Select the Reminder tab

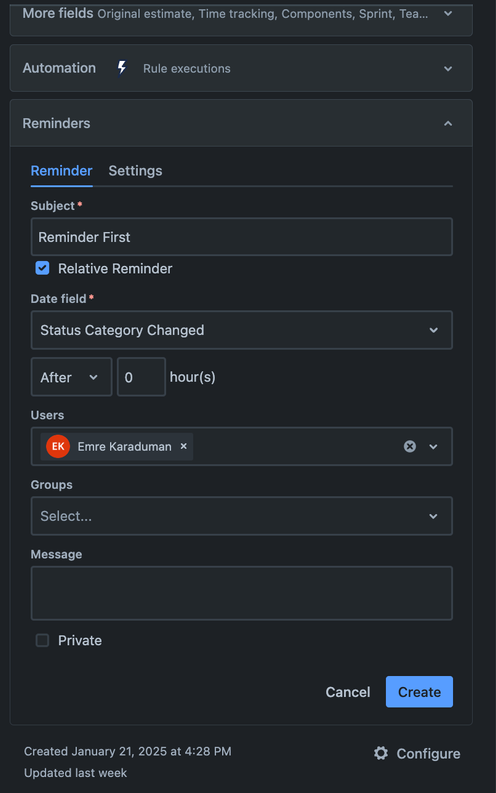[62, 171]
